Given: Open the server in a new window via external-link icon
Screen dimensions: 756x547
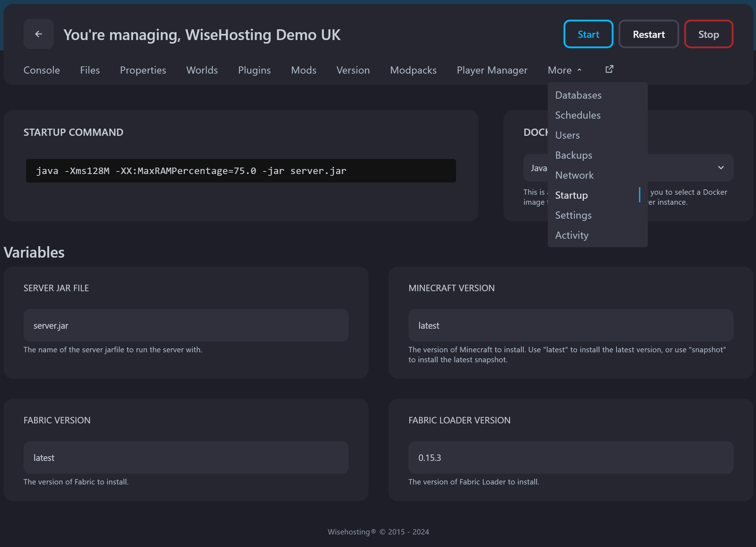Looking at the screenshot, I should click(x=609, y=69).
